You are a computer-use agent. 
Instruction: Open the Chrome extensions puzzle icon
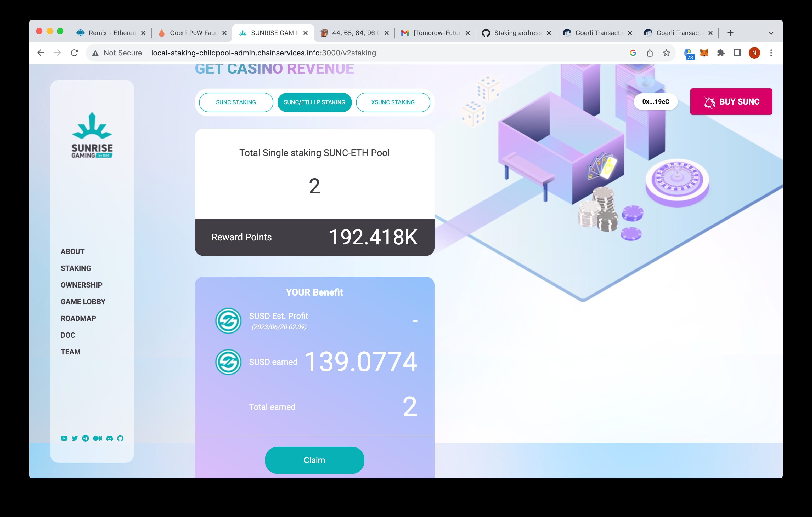point(721,53)
